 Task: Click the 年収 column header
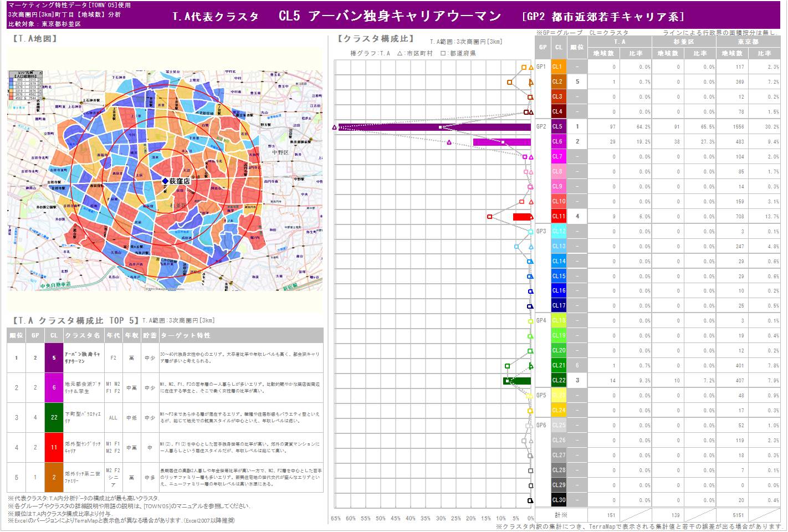tap(131, 335)
